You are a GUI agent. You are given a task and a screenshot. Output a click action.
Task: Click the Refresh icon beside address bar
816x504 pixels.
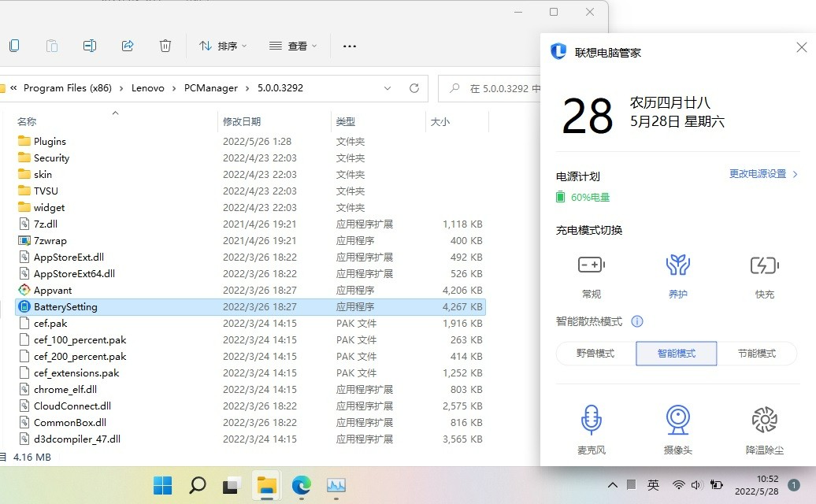click(x=414, y=88)
